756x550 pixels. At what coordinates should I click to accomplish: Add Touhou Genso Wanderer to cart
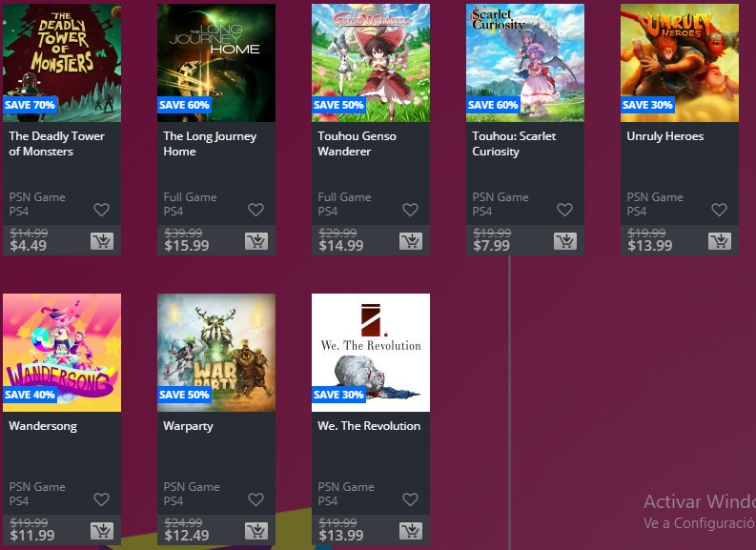point(411,241)
